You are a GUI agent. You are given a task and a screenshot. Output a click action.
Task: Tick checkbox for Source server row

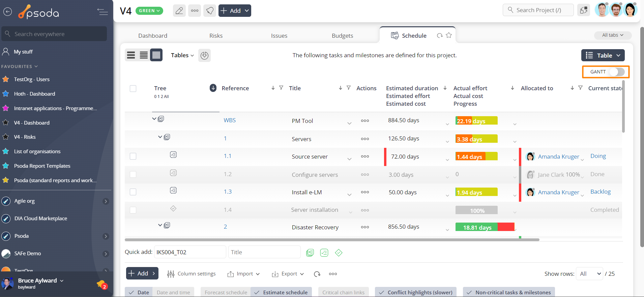click(x=133, y=156)
